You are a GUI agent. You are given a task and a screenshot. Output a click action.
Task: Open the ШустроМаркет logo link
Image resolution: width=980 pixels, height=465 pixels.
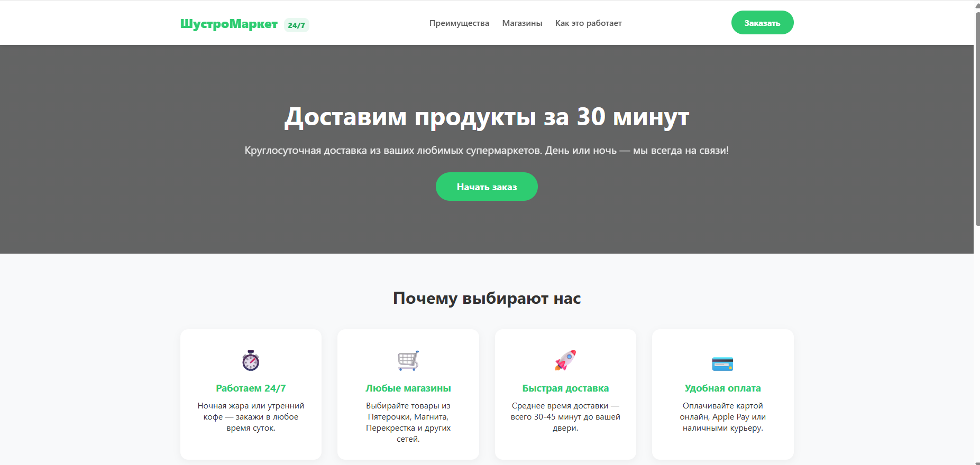(229, 24)
